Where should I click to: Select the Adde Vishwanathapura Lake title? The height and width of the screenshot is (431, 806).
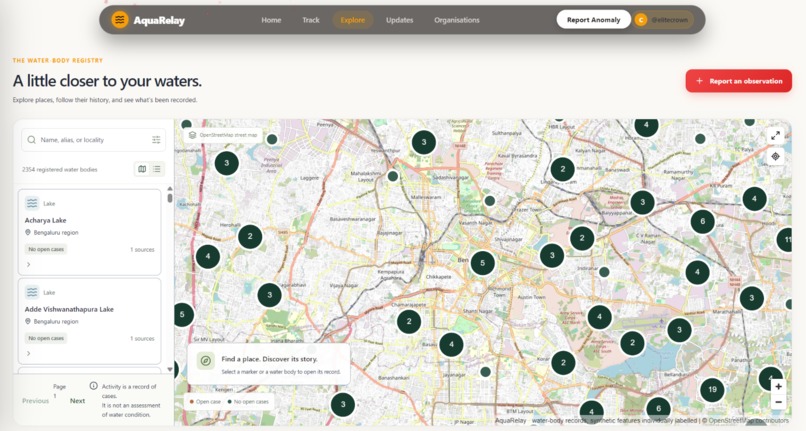69,309
